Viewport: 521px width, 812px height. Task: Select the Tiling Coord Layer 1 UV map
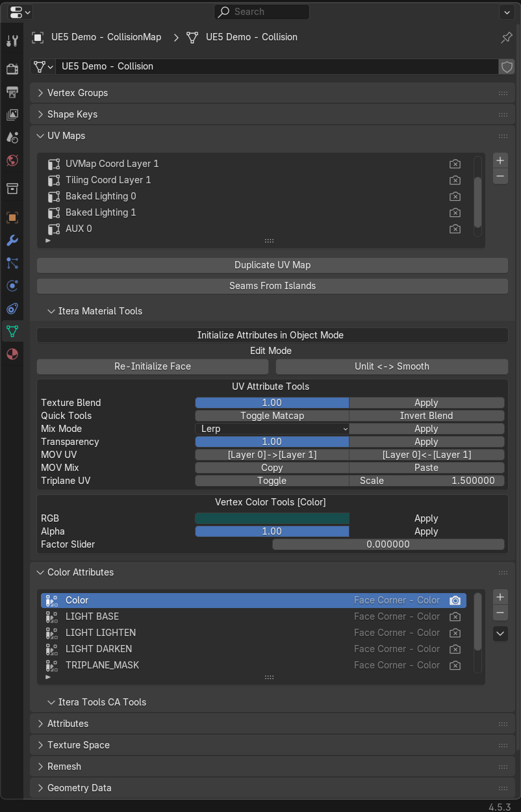108,180
